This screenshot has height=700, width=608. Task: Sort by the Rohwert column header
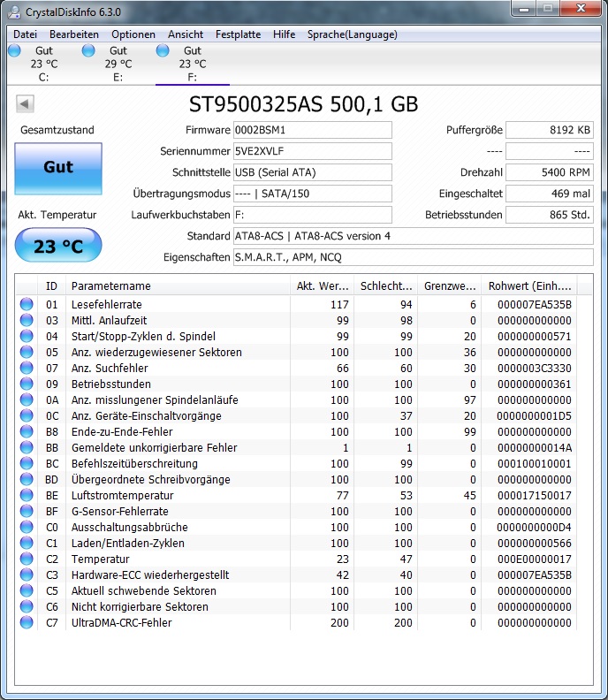(x=529, y=285)
